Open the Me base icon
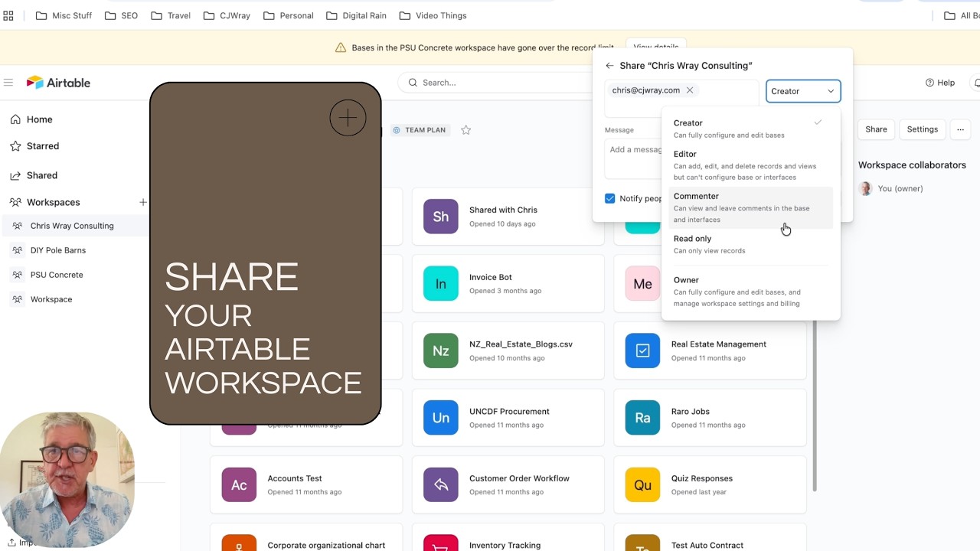The image size is (980, 551). pyautogui.click(x=642, y=284)
